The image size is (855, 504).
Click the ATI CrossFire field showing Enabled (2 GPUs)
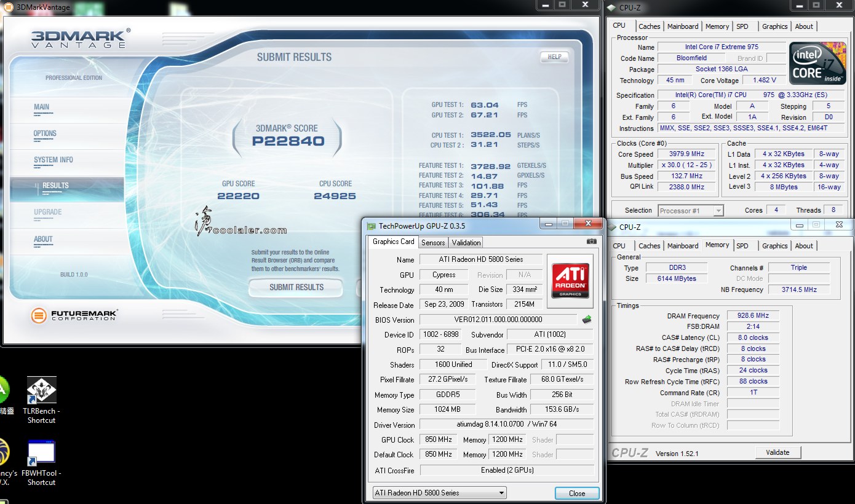pyautogui.click(x=507, y=470)
